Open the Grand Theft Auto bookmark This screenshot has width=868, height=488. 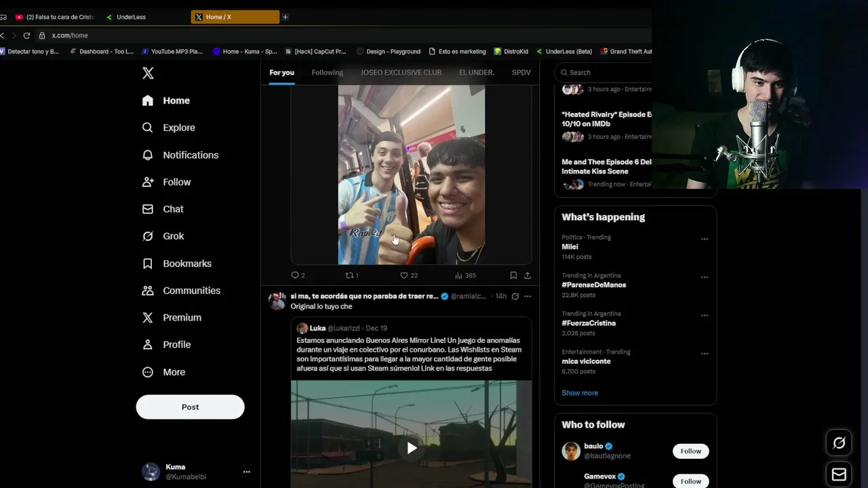coord(626,52)
